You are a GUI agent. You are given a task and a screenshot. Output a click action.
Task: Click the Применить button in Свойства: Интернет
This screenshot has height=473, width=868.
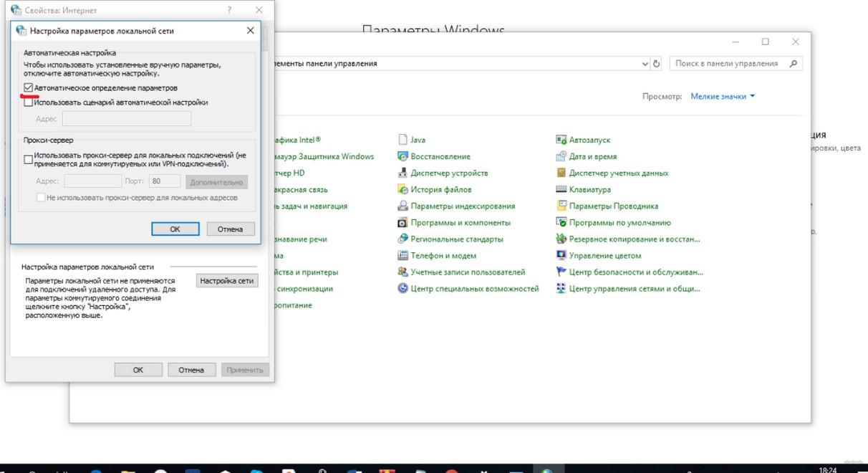click(x=246, y=370)
